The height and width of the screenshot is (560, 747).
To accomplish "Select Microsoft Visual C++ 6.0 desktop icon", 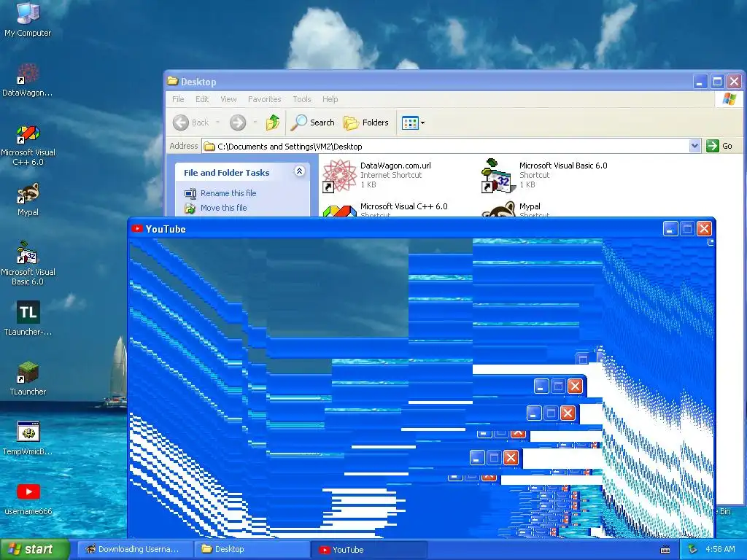I will (x=28, y=145).
